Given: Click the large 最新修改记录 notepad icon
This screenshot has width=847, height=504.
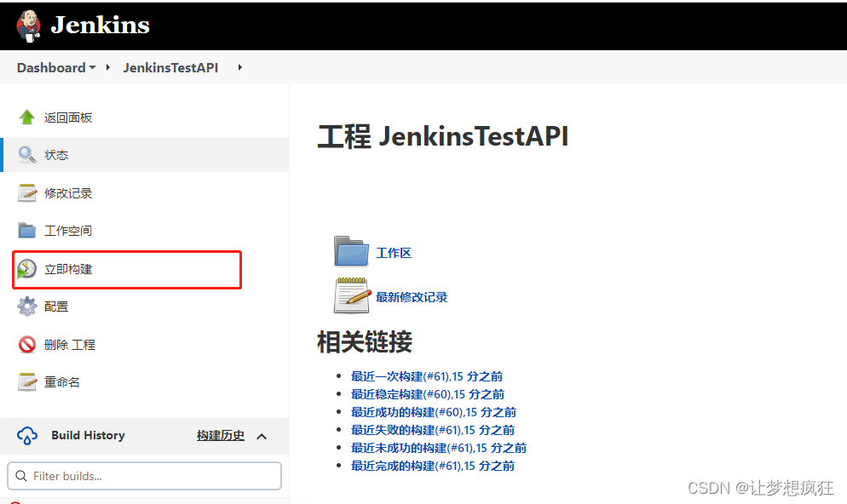Looking at the screenshot, I should 352,295.
